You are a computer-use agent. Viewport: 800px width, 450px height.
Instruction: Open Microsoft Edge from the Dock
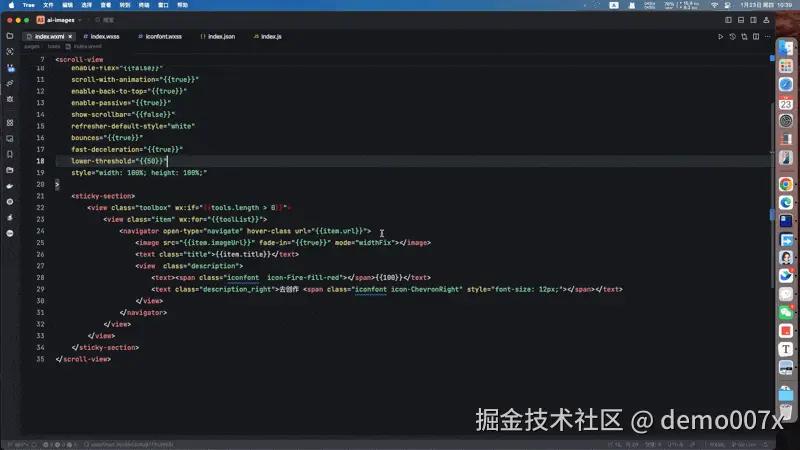tap(786, 203)
